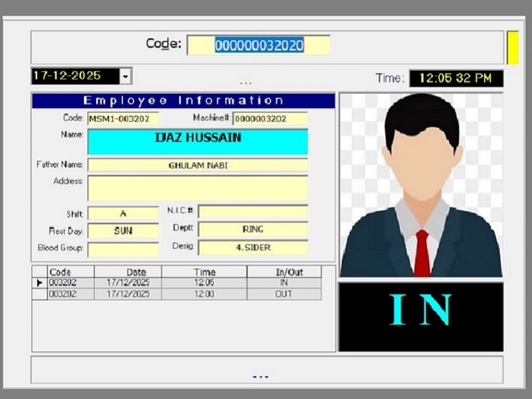Click the N.I.C.#: label
The height and width of the screenshot is (399, 532).
tap(181, 210)
